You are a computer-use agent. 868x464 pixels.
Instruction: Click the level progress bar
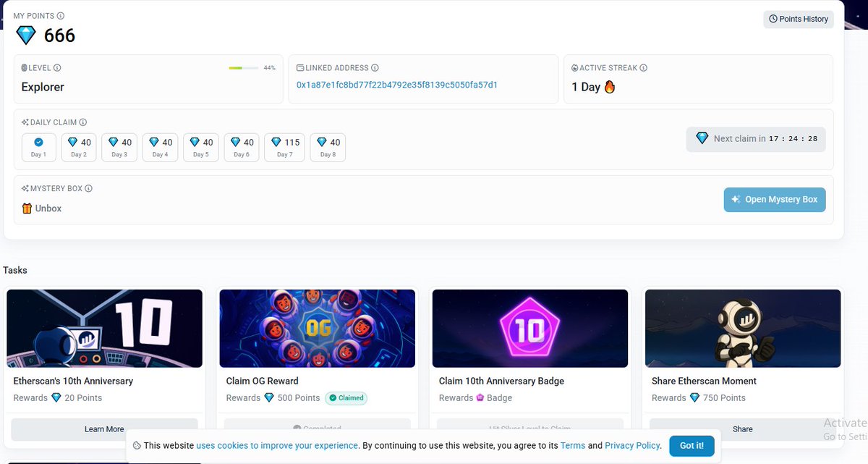243,68
